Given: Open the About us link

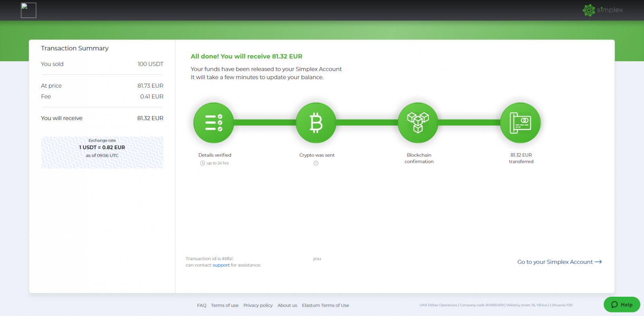Looking at the screenshot, I should pos(287,306).
